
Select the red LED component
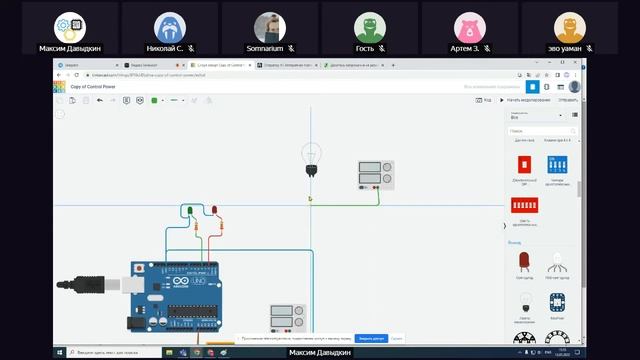(x=524, y=262)
